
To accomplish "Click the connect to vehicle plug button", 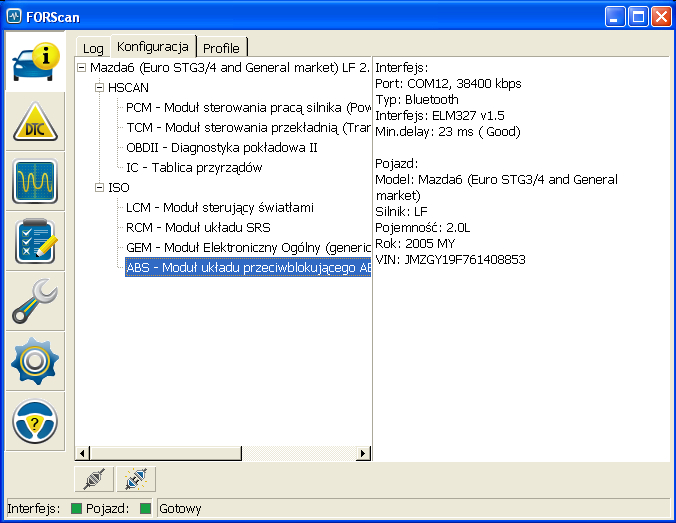I will 93,480.
